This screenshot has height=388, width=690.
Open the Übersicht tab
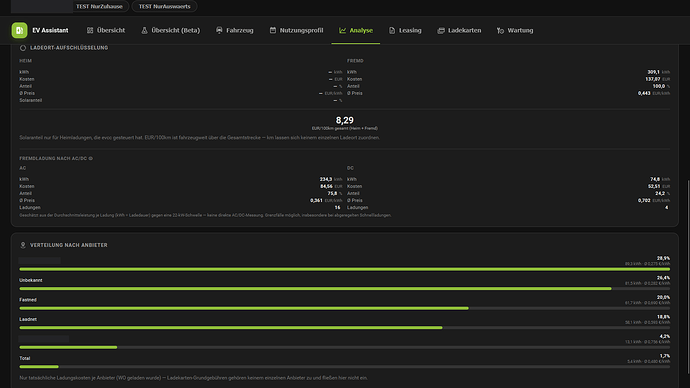coord(106,30)
